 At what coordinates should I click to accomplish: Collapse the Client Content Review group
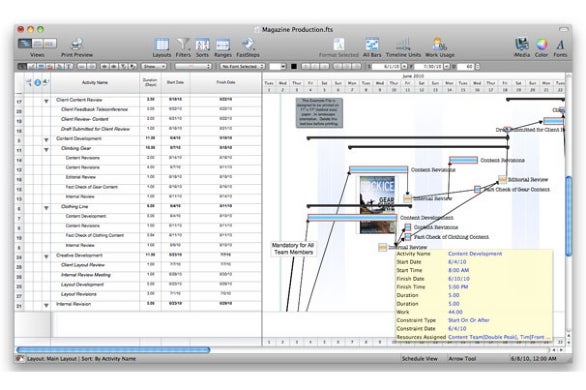click(46, 101)
